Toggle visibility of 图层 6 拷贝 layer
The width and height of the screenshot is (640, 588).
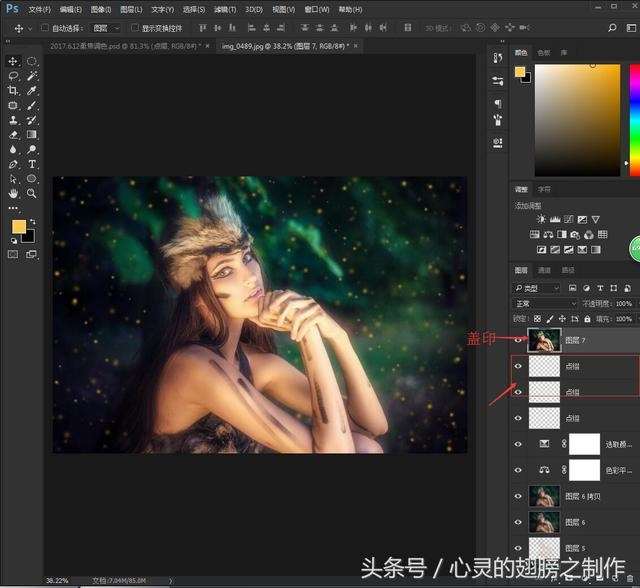(518, 496)
